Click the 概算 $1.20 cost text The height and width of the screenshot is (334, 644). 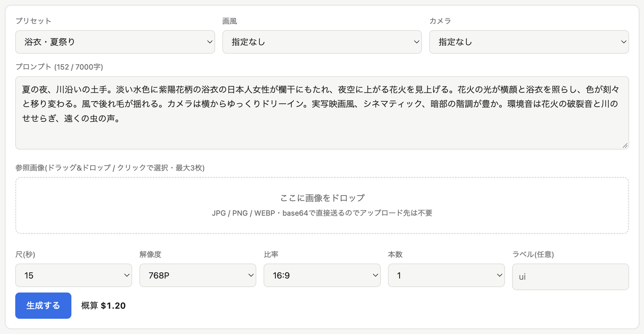point(103,305)
